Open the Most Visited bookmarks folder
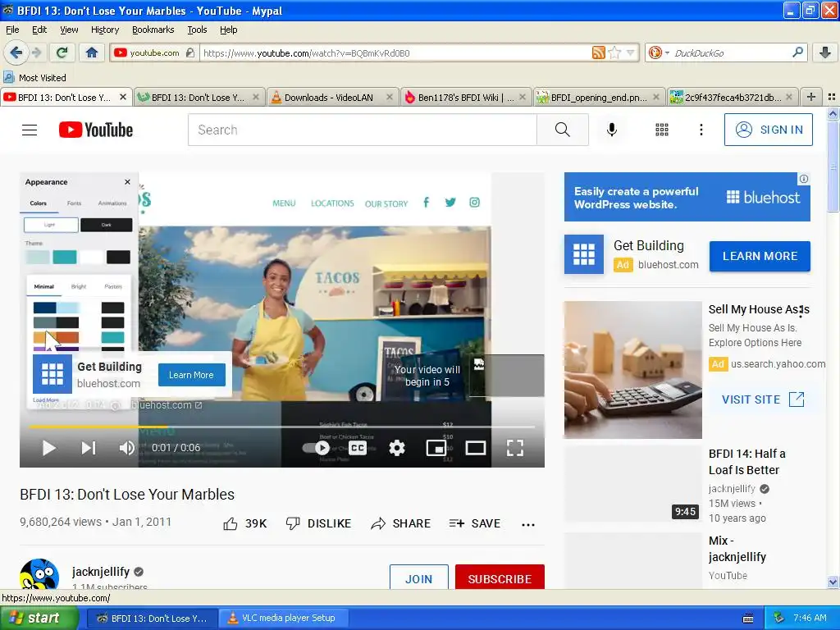 34,78
